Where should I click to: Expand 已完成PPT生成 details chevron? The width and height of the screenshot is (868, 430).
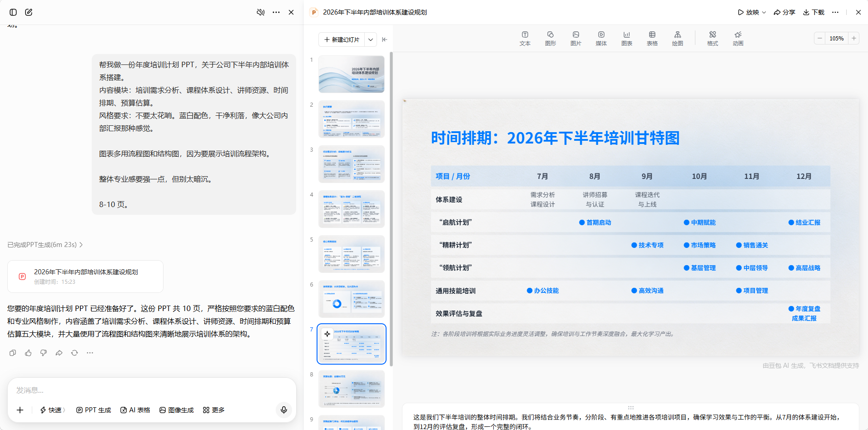[x=81, y=245]
